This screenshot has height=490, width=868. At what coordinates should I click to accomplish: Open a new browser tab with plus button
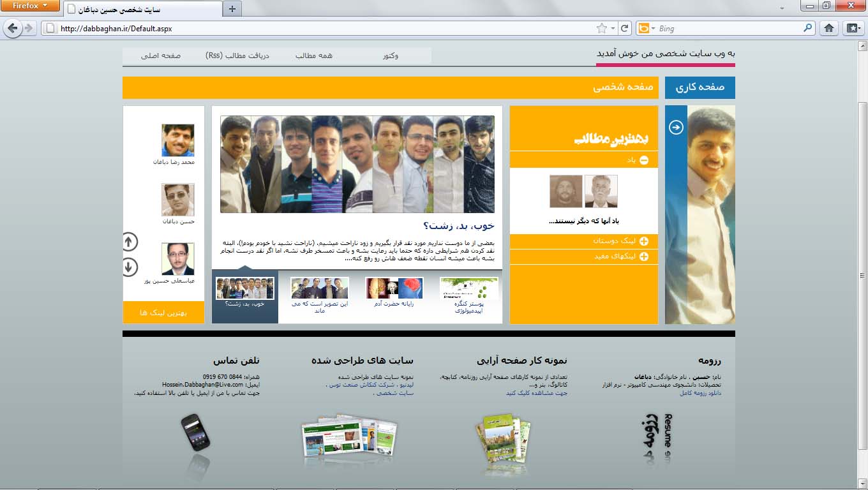point(232,9)
